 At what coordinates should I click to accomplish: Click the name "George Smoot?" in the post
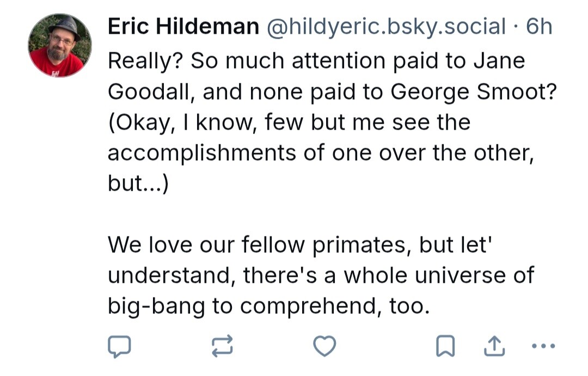coord(473,91)
